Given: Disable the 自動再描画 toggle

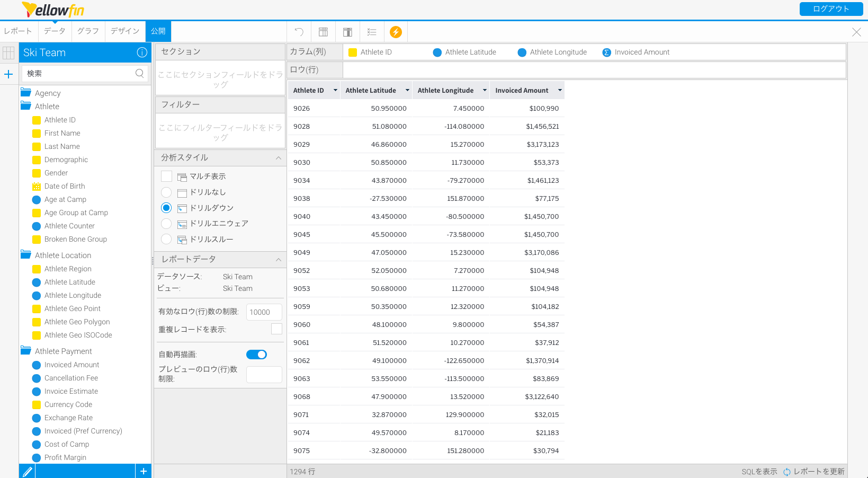Looking at the screenshot, I should [x=256, y=354].
